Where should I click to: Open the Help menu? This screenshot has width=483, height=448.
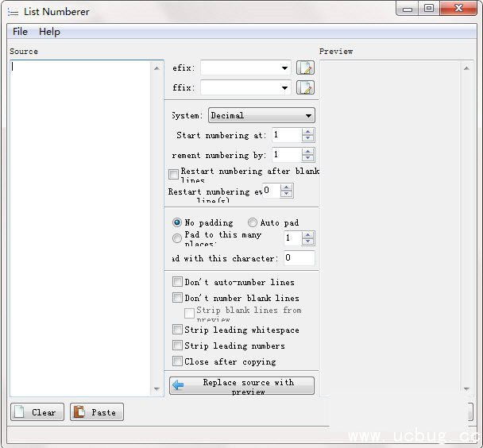point(49,32)
